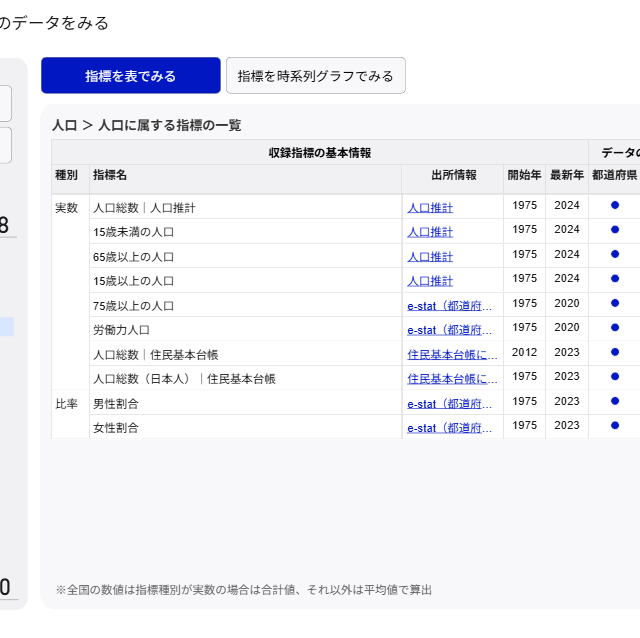The width and height of the screenshot is (640, 638).
Task: Open 人口推計 source link for 65歳以上の人口
Action: tap(430, 256)
